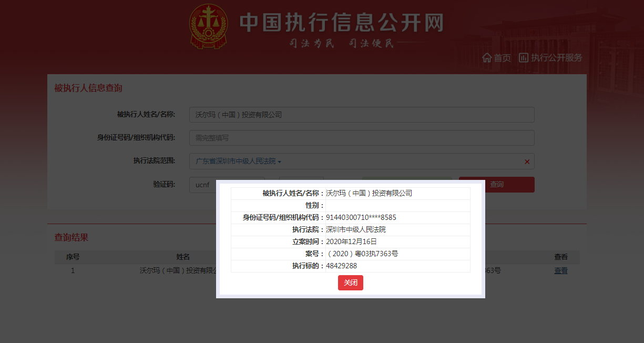The width and height of the screenshot is (644, 343).
Task: Select company name value inside the detail popup
Action: [x=369, y=194]
